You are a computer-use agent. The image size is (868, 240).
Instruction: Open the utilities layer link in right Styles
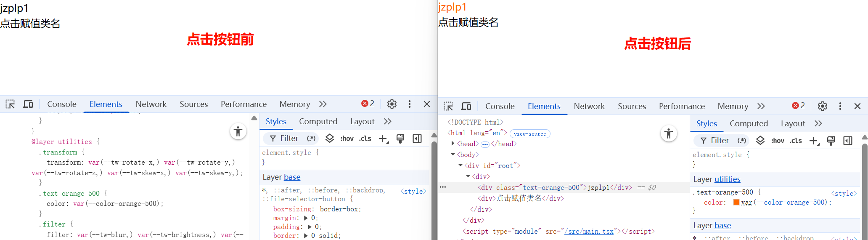click(728, 179)
